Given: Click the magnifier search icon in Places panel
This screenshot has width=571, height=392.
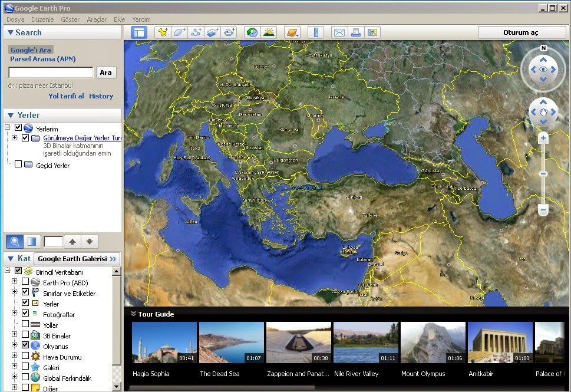Looking at the screenshot, I should pyautogui.click(x=15, y=242).
